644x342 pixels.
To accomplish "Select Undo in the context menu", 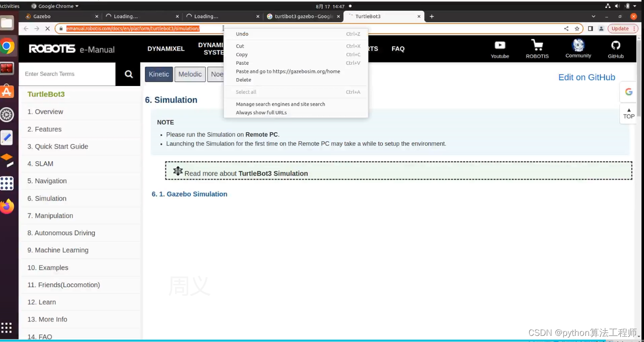I will (x=296, y=34).
